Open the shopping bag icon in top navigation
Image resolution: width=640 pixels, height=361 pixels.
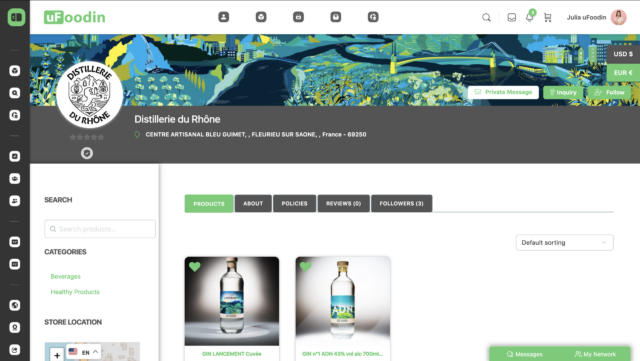tap(298, 17)
